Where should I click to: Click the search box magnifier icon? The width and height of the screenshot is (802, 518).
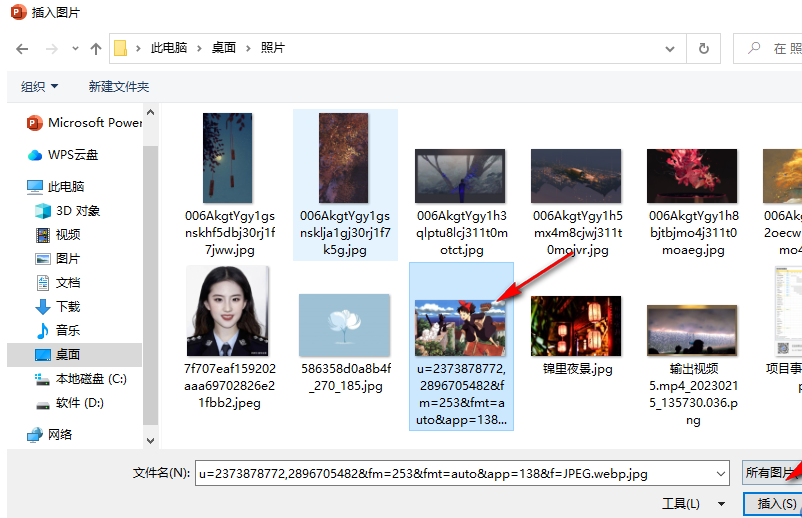coord(754,49)
